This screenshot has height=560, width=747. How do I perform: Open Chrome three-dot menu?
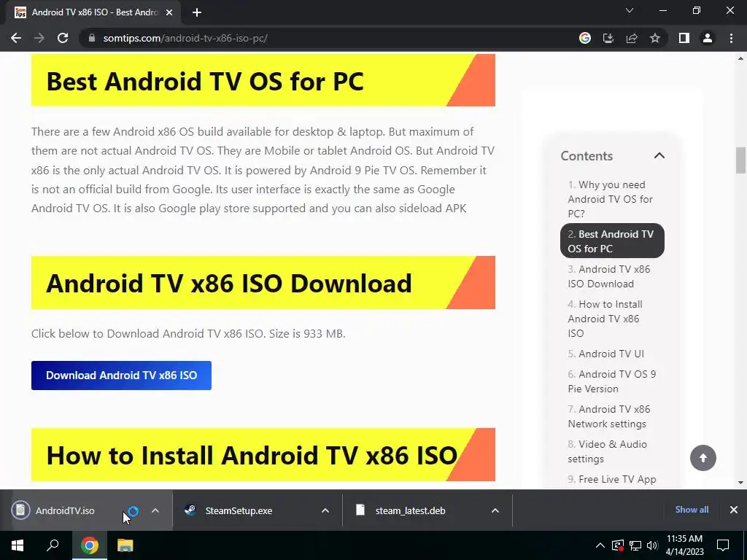(731, 38)
